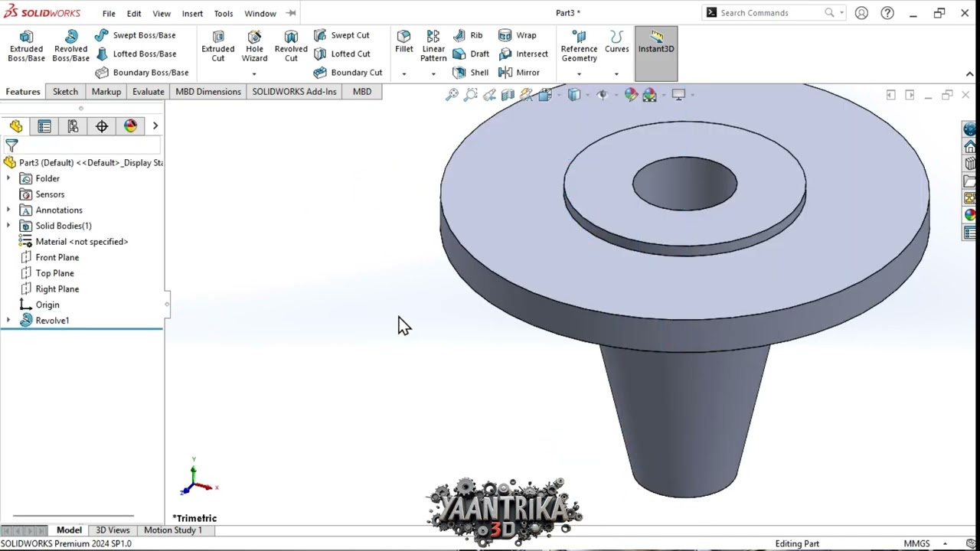Open the Curves tool
Screen dimensions: 980x551
click(x=616, y=42)
